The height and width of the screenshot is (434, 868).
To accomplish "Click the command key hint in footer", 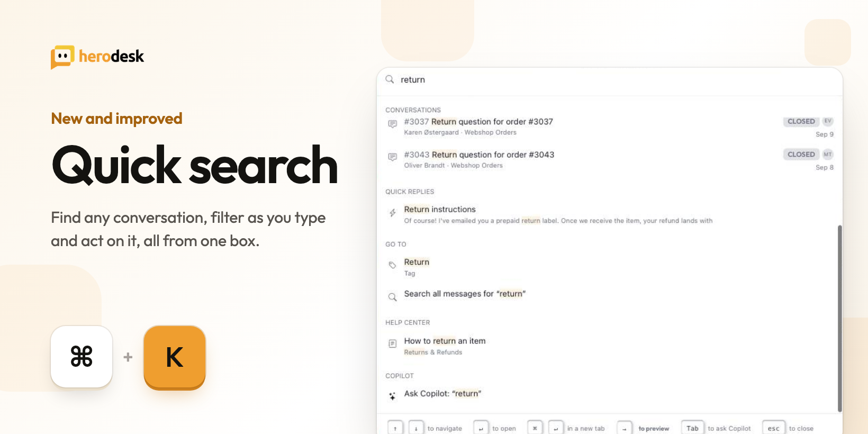I will (535, 428).
